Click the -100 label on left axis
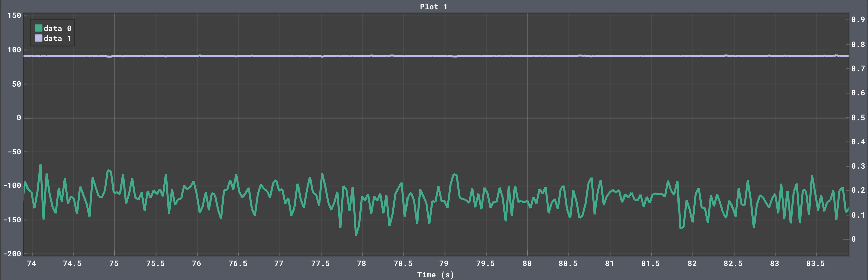Screen dimensions: 868x280 click(12, 186)
